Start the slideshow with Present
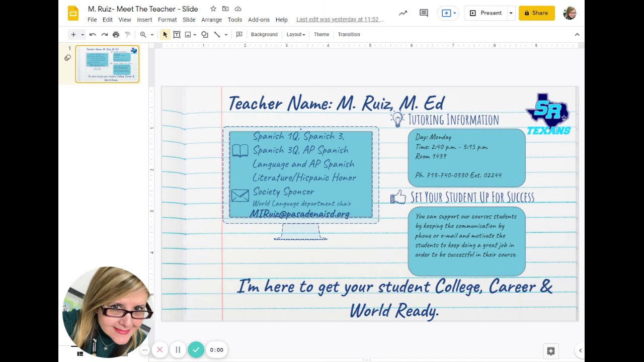644x362 pixels. (486, 13)
